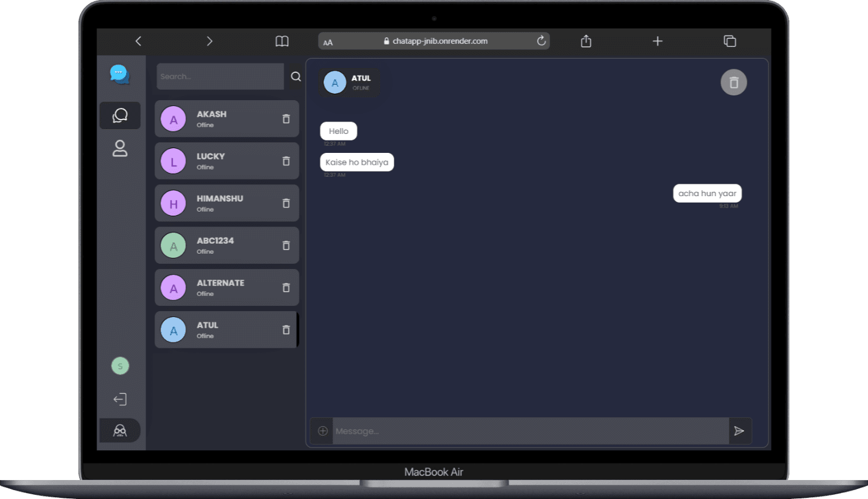Delete the AKASH chat using trash icon
Image resolution: width=868 pixels, height=499 pixels.
pos(286,119)
